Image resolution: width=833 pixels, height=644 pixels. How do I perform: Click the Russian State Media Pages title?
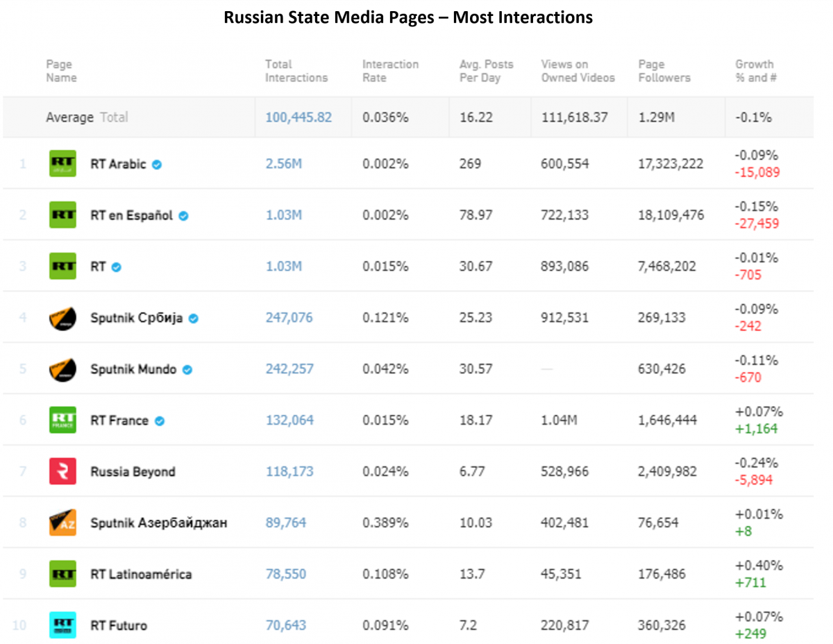click(x=408, y=17)
